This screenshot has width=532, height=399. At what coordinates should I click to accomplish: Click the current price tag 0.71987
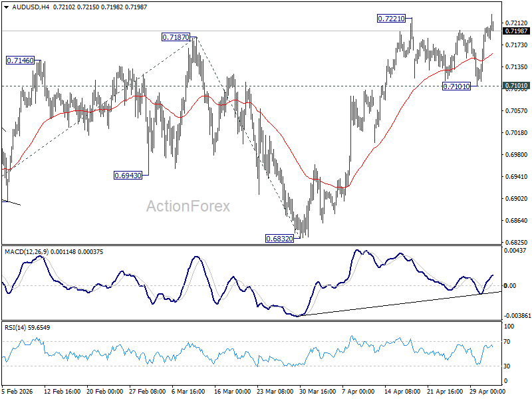[516, 31]
